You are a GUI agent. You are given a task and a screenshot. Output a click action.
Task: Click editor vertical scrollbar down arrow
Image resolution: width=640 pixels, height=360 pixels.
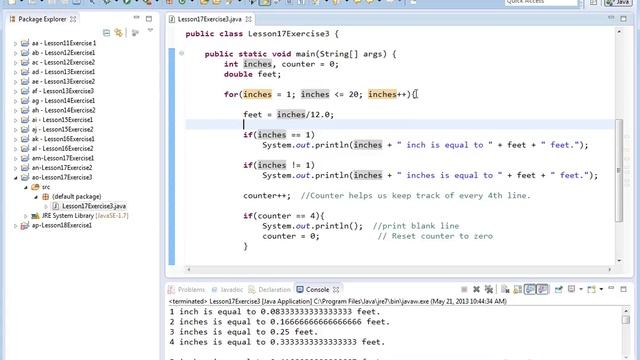pyautogui.click(x=620, y=260)
